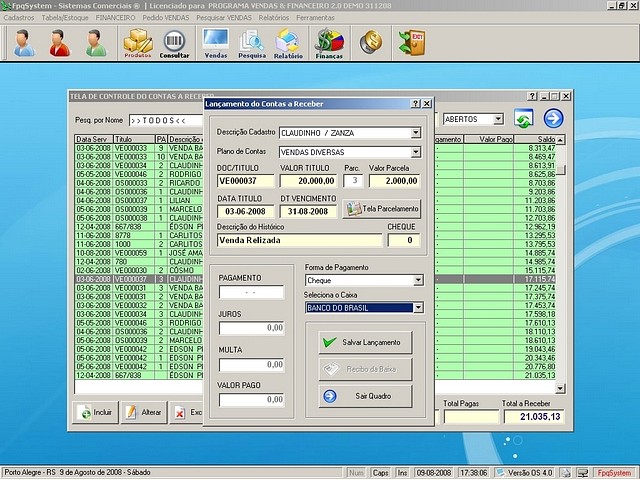Open the Plano de Contas dropdown
Screen dimensions: 640x480
pos(416,151)
